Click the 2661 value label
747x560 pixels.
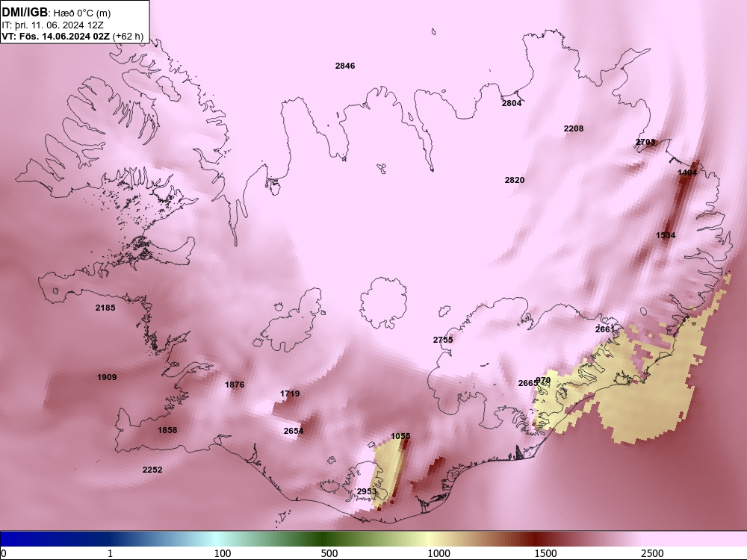tap(605, 329)
